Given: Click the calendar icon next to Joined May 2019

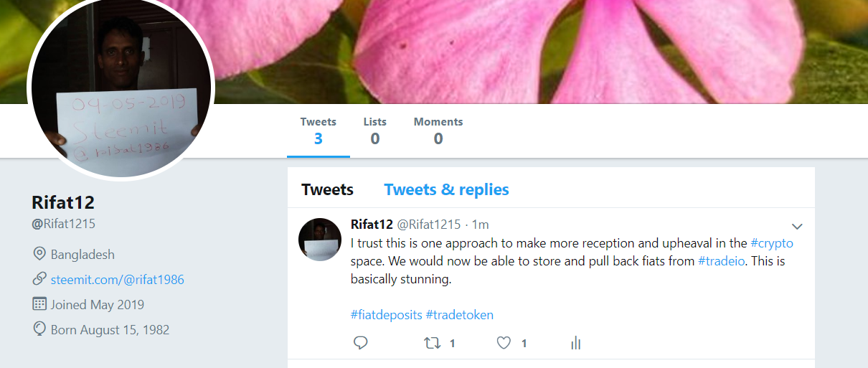Looking at the screenshot, I should pyautogui.click(x=39, y=304).
